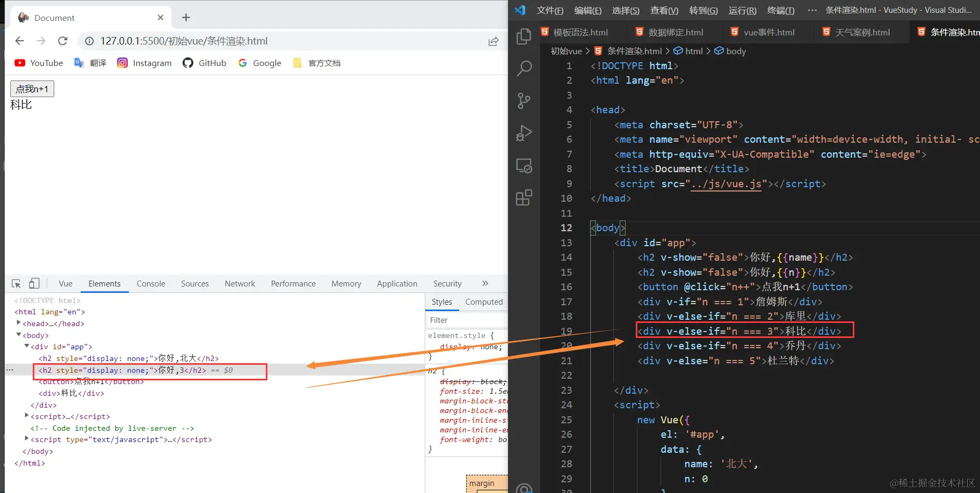
Task: Open the YouTube bookmark
Action: [39, 63]
